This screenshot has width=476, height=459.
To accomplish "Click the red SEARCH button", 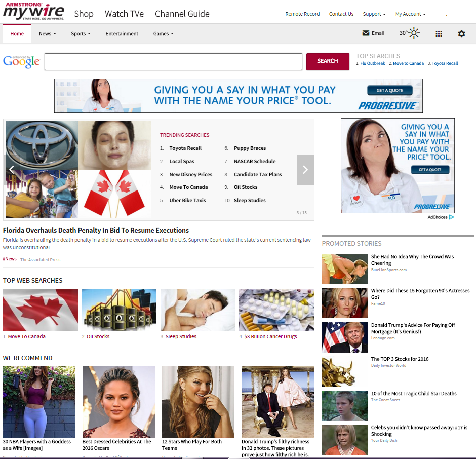I will click(x=328, y=62).
